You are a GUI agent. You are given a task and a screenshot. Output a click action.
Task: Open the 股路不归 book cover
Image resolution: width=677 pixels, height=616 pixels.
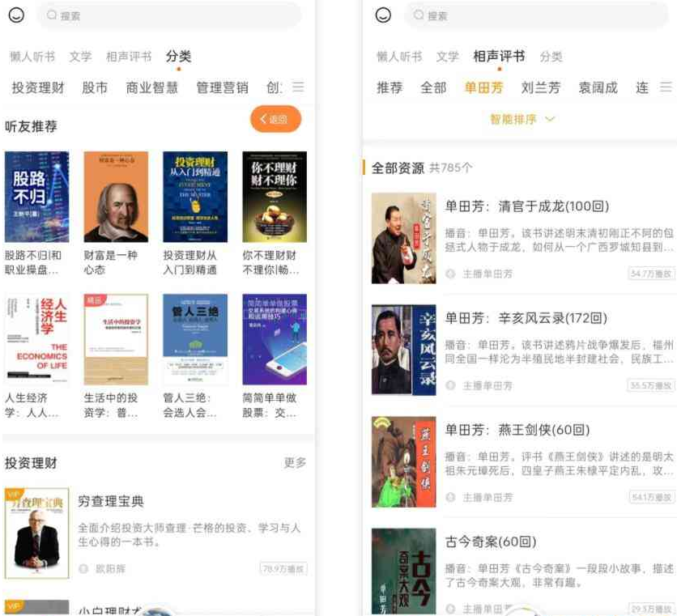coord(36,197)
